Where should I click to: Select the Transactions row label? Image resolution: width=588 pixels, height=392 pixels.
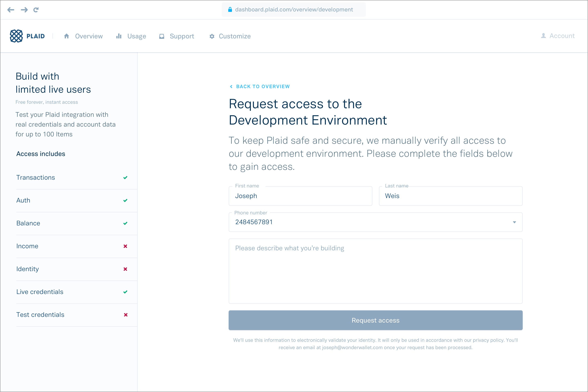[36, 177]
